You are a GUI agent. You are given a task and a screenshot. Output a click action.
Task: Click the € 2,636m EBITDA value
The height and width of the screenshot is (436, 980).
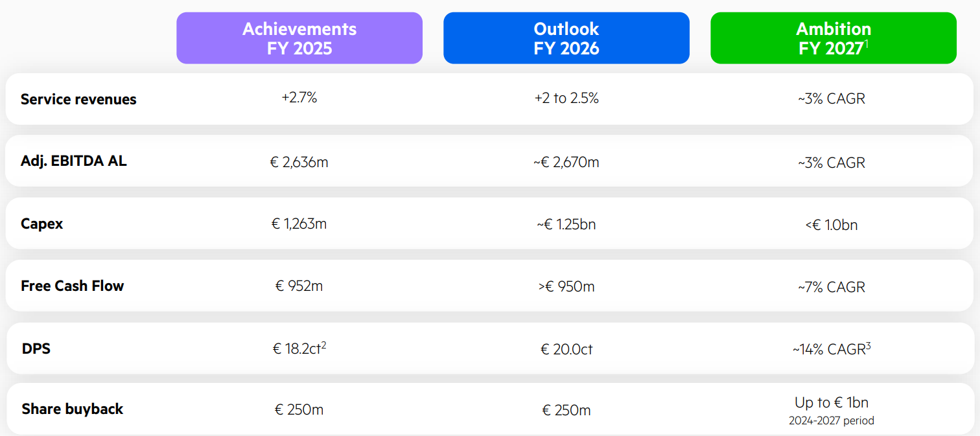pos(299,162)
